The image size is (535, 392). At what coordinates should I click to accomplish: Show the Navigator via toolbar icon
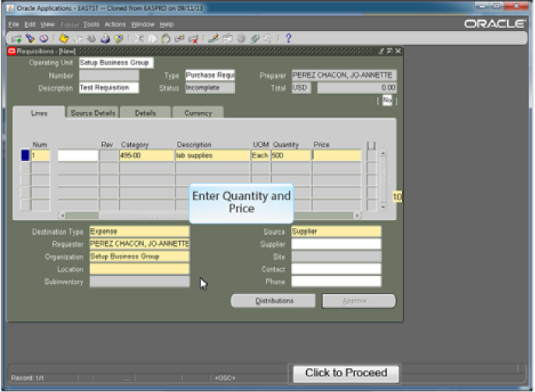(44, 39)
